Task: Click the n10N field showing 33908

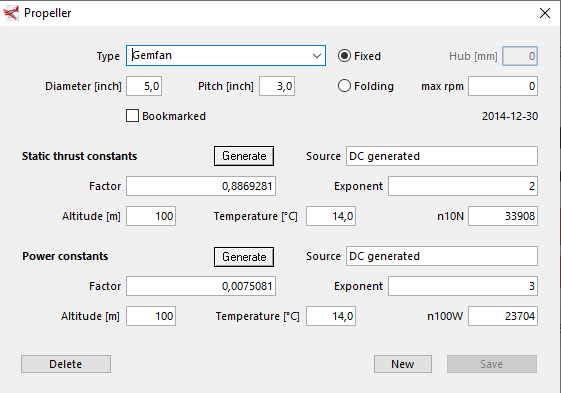Action: [503, 216]
